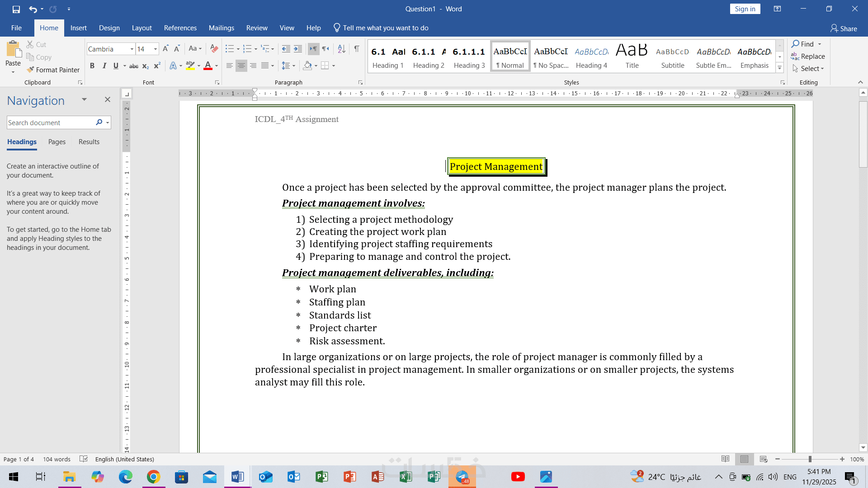Expand the Styles gallery more arrow

click(780, 68)
